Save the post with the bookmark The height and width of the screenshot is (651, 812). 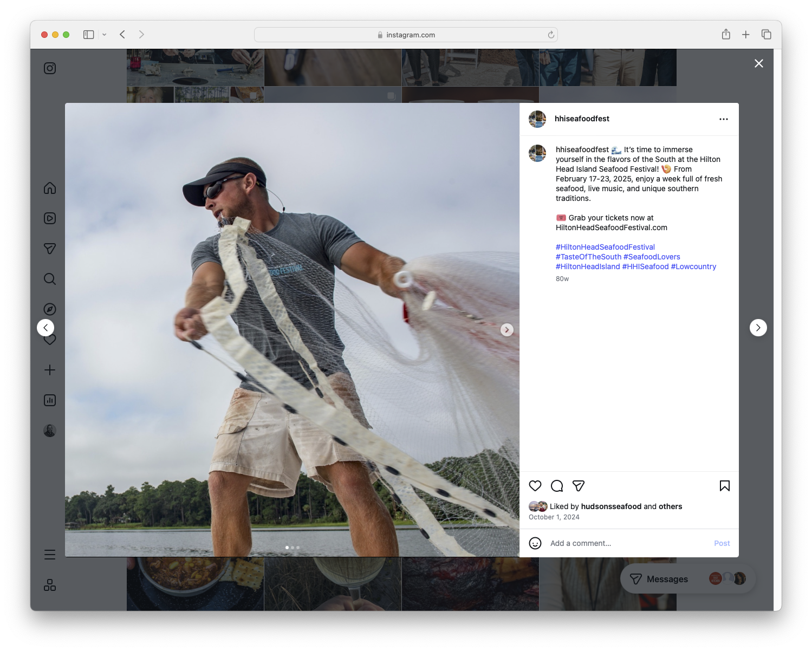pos(725,486)
